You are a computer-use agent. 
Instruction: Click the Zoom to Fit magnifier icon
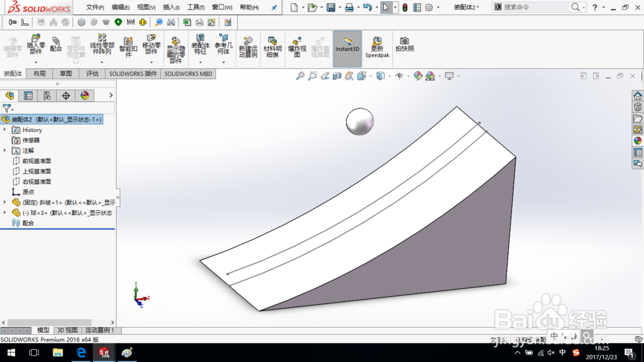point(300,76)
